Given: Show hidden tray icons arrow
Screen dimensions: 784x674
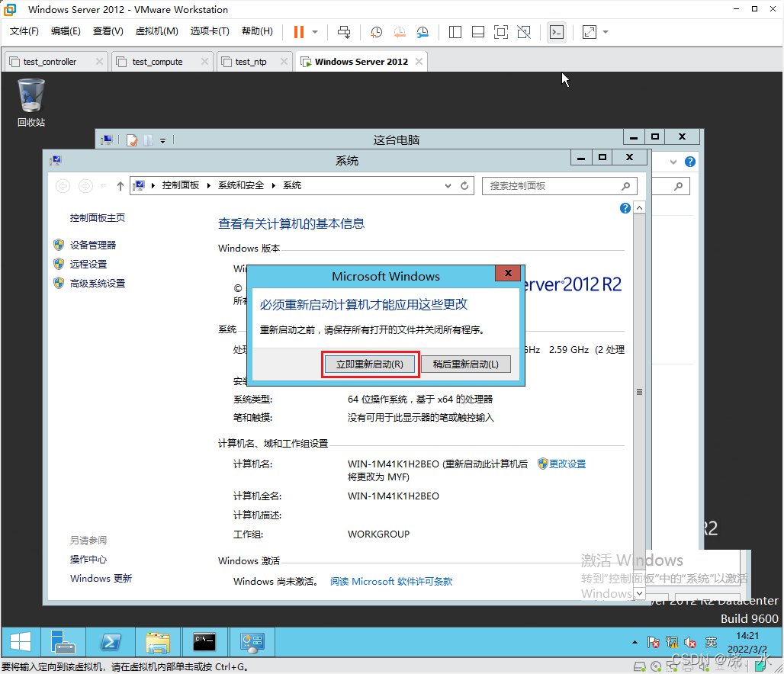Looking at the screenshot, I should pyautogui.click(x=635, y=642).
